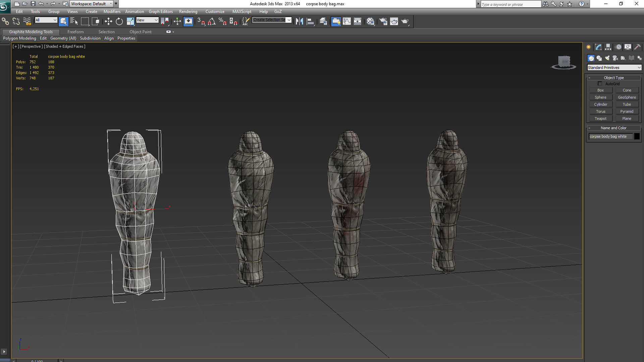Viewport: 644px width, 362px height.
Task: Click the search keyword input box
Action: (x=511, y=4)
